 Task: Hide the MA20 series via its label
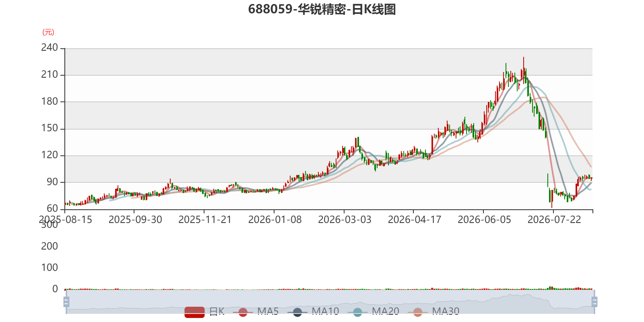[x=386, y=312]
